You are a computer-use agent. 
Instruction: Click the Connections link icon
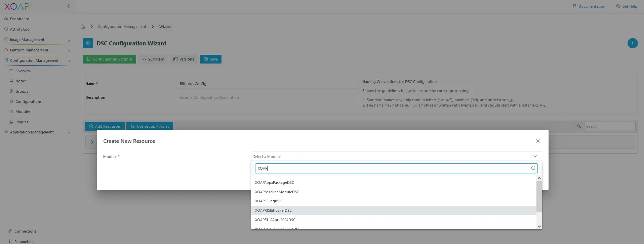coord(10,231)
